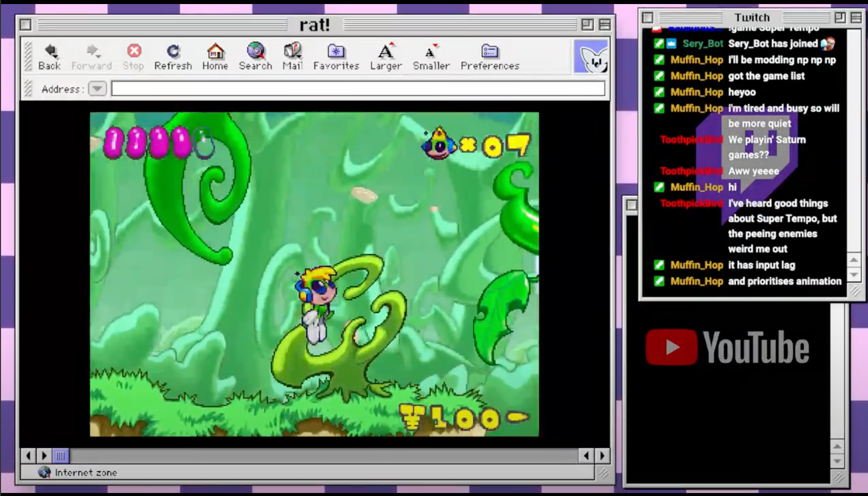Click the "I'll be modding np np np" message
The image size is (868, 496).
pos(782,60)
